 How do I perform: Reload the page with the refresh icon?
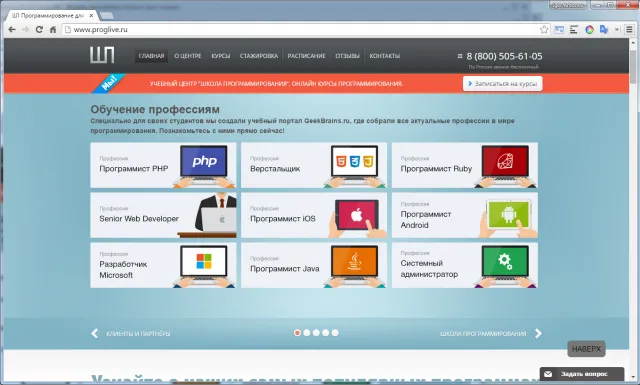pos(39,30)
